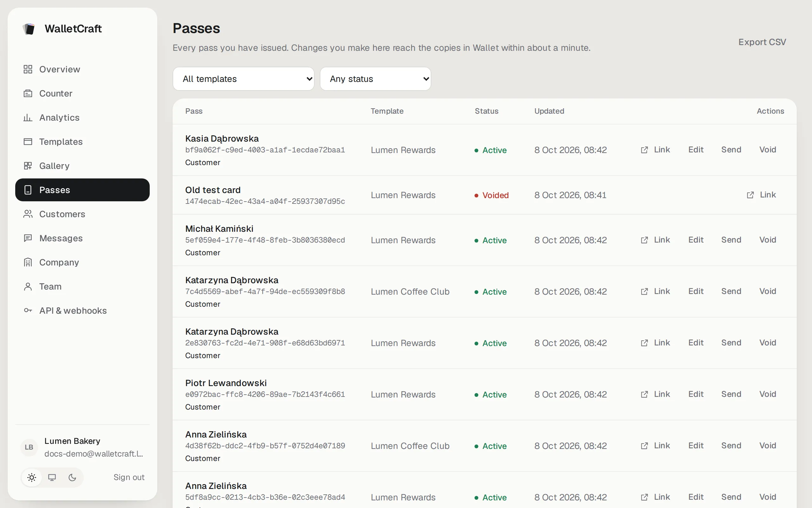Void the Piotr Lewandowski pass
This screenshot has height=508, width=812.
coord(767,394)
